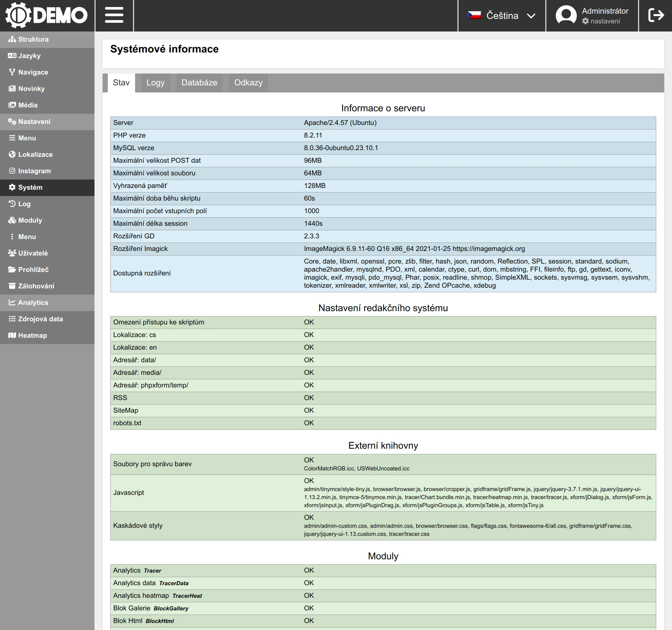Switch to the Databáze tab
The image size is (672, 630).
click(199, 83)
